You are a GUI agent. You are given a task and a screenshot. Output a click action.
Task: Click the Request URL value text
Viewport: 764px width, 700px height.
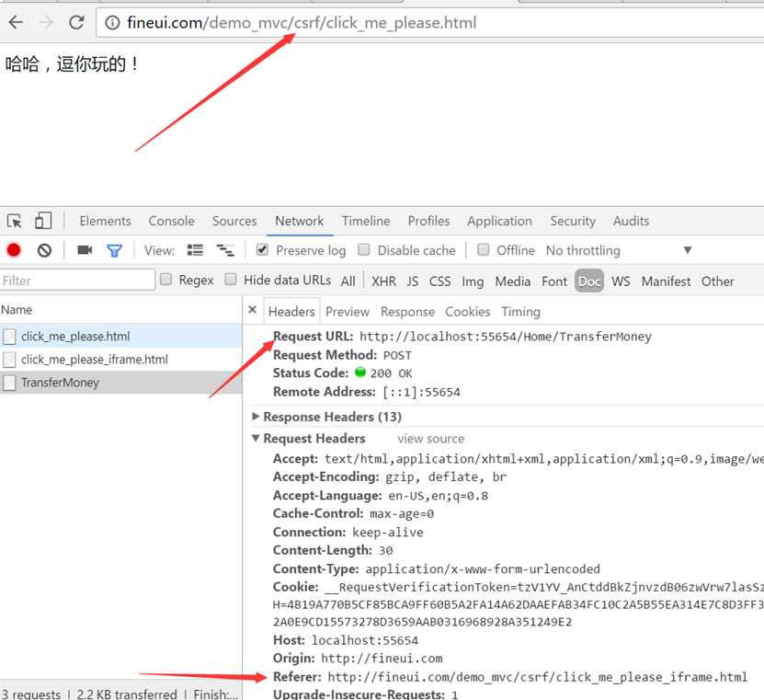[506, 337]
